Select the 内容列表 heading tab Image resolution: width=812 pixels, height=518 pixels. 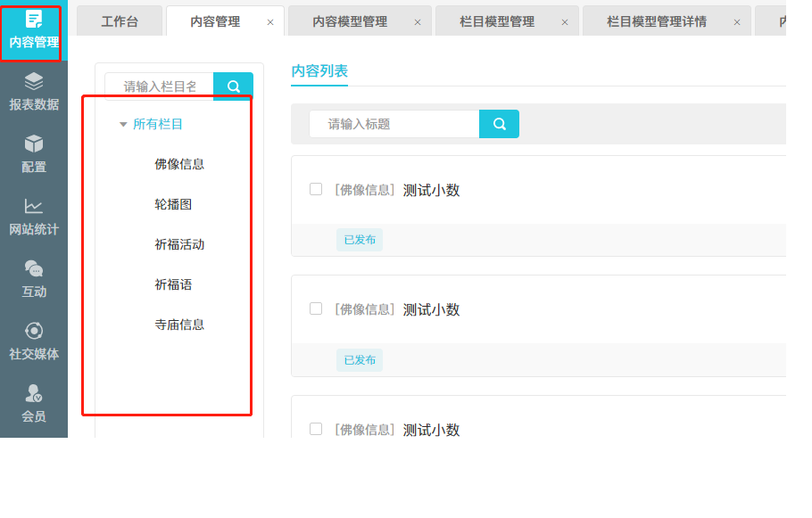tap(319, 71)
